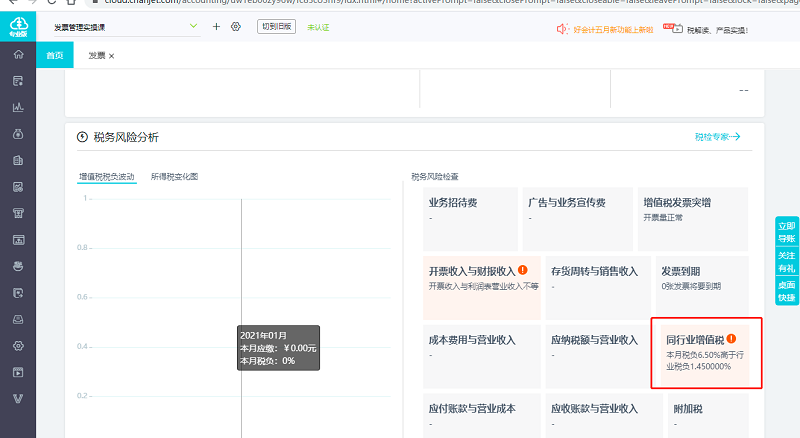This screenshot has height=438, width=800.
Task: Open the 成本费用与营业收入 risk card
Action: [482, 356]
